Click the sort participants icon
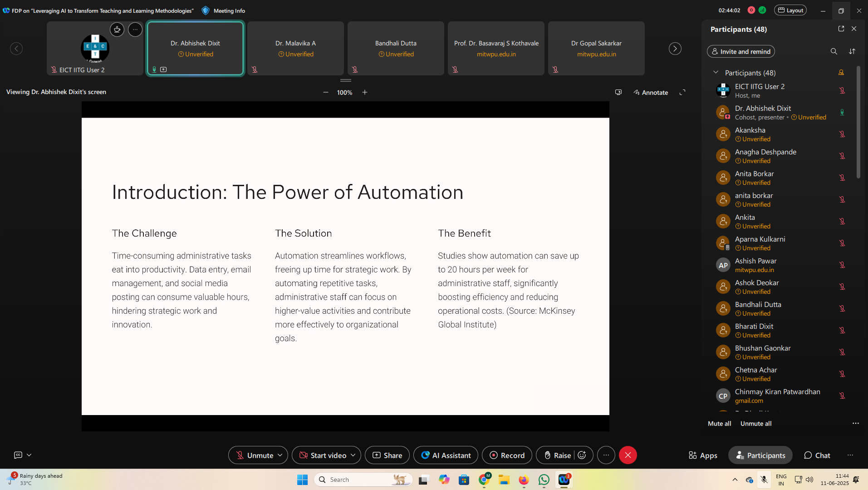 (x=852, y=51)
